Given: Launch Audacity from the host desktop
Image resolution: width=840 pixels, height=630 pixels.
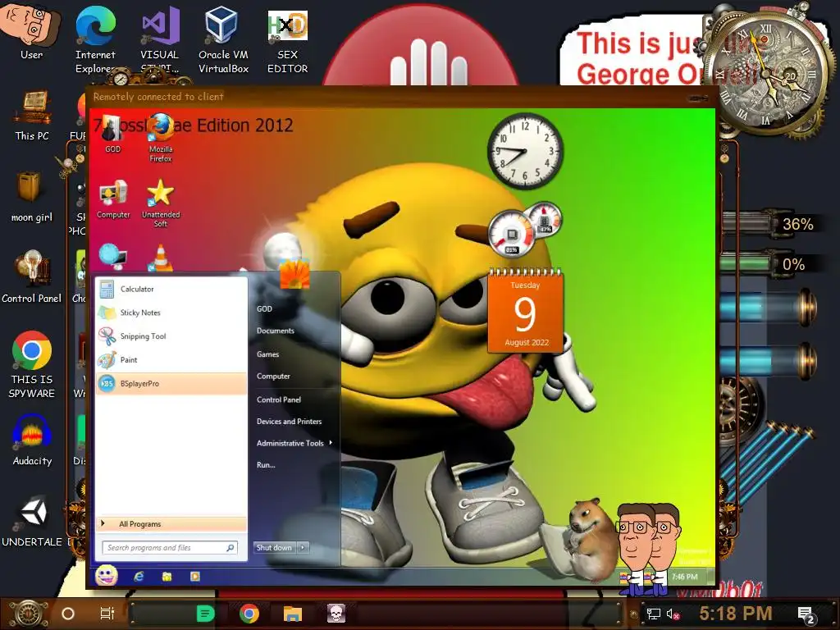Looking at the screenshot, I should click(32, 441).
